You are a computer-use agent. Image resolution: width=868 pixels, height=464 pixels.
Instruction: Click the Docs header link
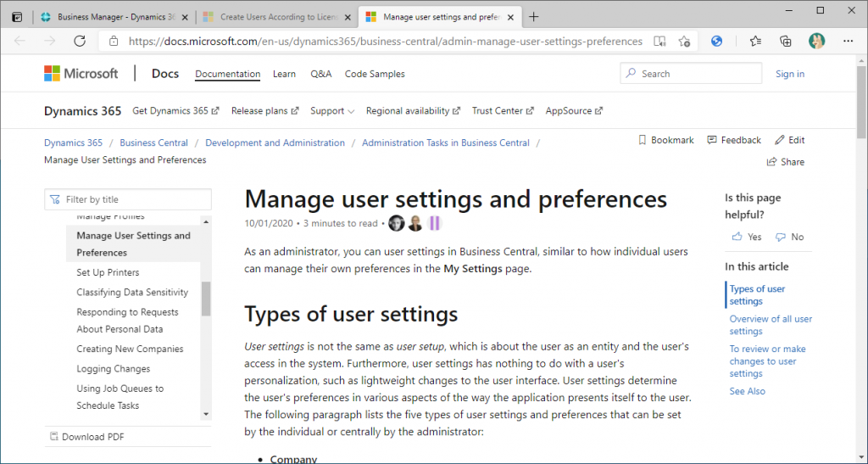coord(165,74)
